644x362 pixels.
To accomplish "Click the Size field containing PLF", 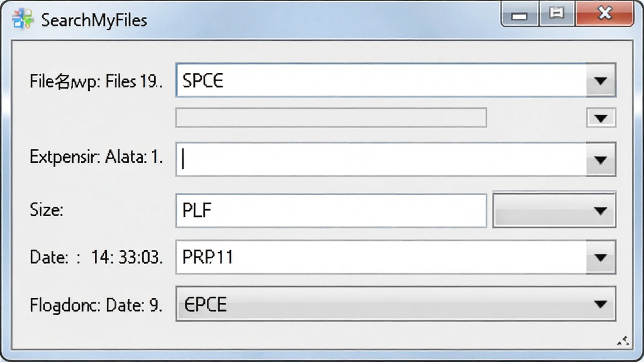I will 331,211.
